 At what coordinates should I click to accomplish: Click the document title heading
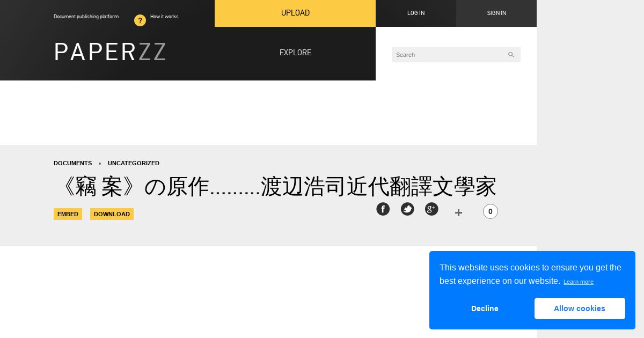coord(275,187)
